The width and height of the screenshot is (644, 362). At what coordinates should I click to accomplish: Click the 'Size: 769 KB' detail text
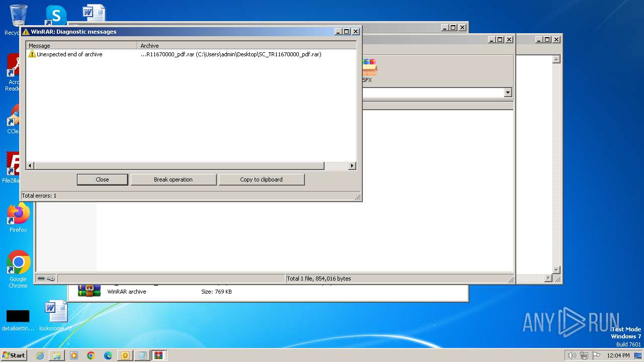click(216, 292)
